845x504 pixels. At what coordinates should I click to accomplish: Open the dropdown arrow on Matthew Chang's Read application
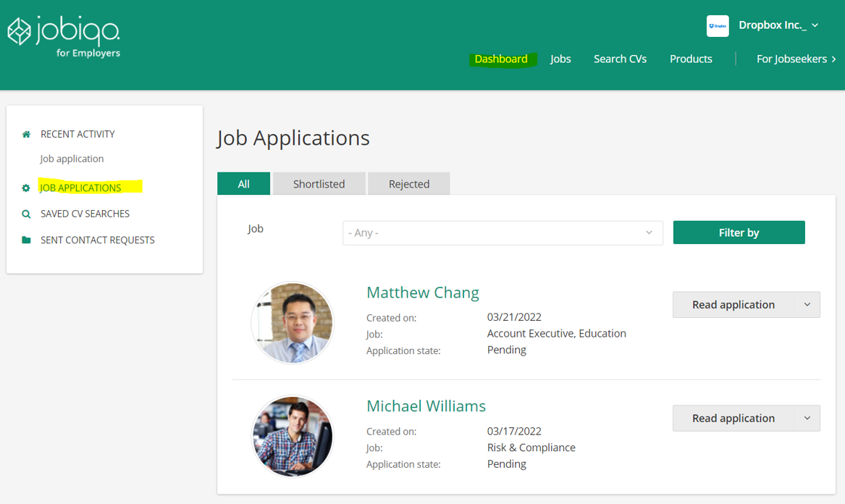807,304
